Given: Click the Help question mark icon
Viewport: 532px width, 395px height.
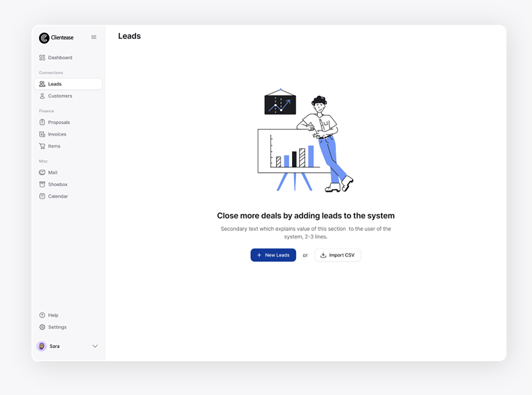Looking at the screenshot, I should tap(42, 315).
